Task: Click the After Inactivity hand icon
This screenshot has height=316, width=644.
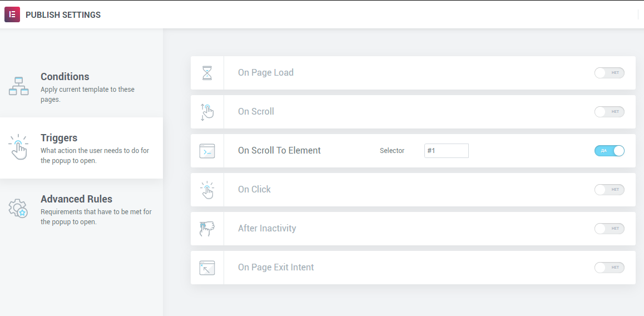Action: [207, 229]
